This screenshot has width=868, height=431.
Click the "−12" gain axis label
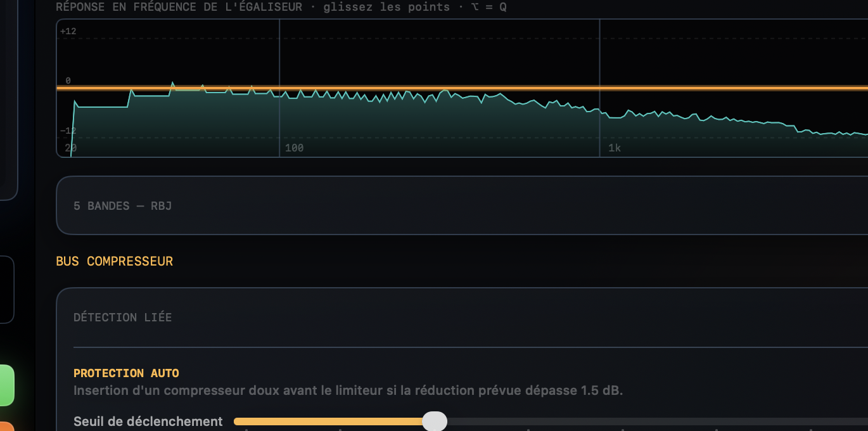tap(68, 131)
